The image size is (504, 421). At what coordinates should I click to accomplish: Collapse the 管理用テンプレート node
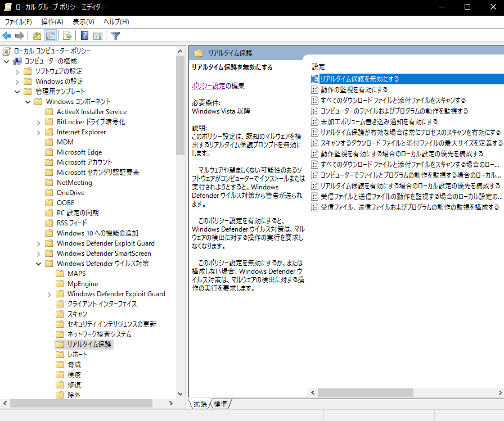(x=17, y=92)
